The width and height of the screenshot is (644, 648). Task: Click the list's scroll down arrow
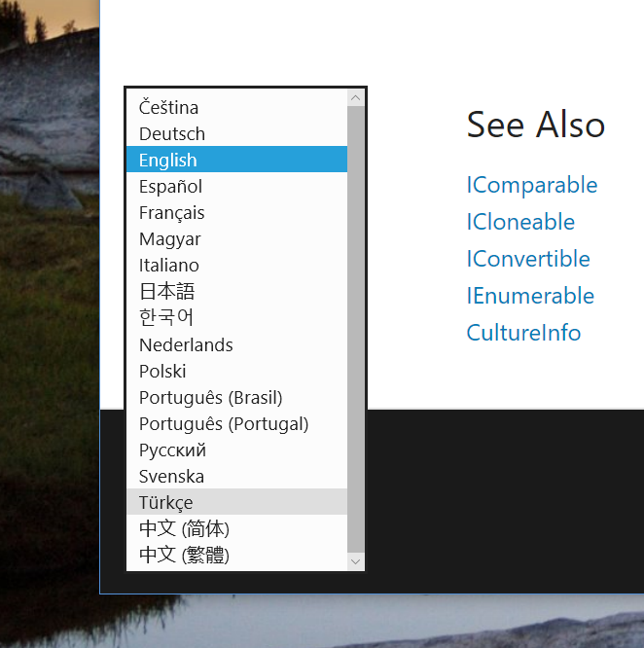coord(356,561)
